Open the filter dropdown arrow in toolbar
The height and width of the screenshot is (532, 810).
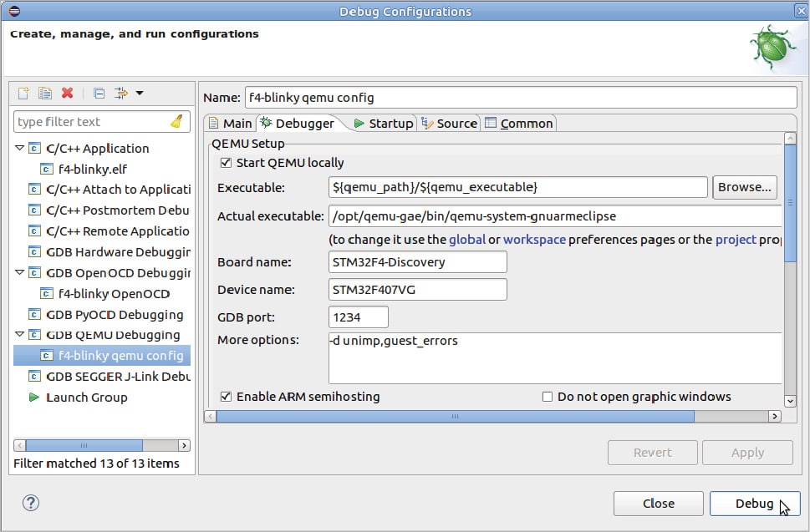(140, 93)
